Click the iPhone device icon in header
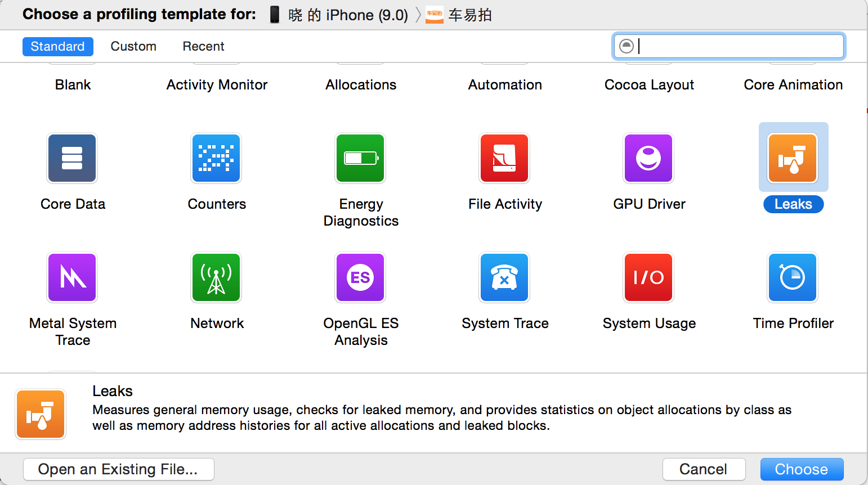This screenshot has height=485, width=868. (x=274, y=15)
